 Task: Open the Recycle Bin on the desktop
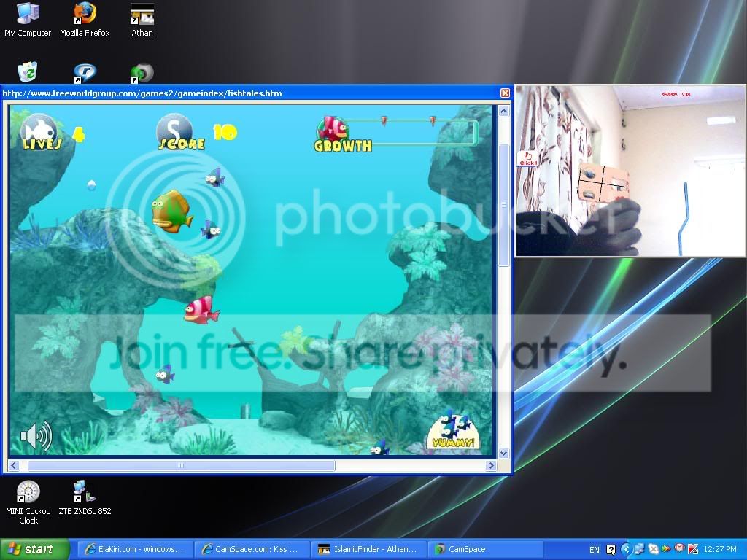[x=27, y=72]
